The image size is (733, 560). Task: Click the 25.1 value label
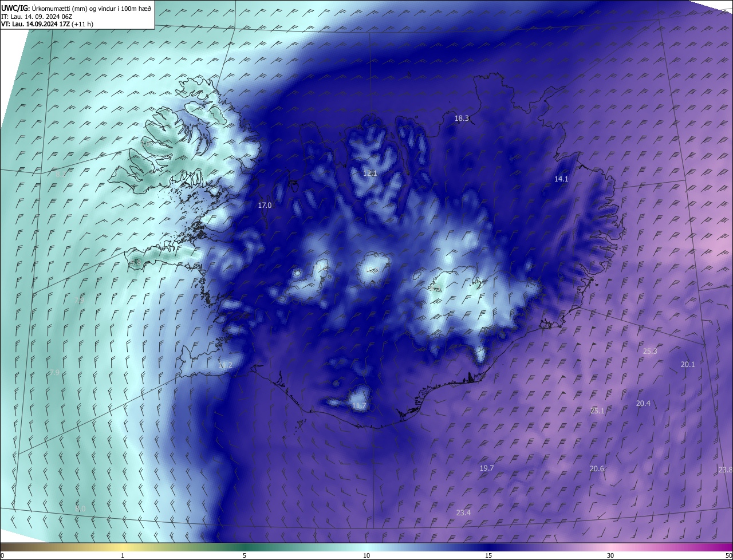(x=597, y=411)
